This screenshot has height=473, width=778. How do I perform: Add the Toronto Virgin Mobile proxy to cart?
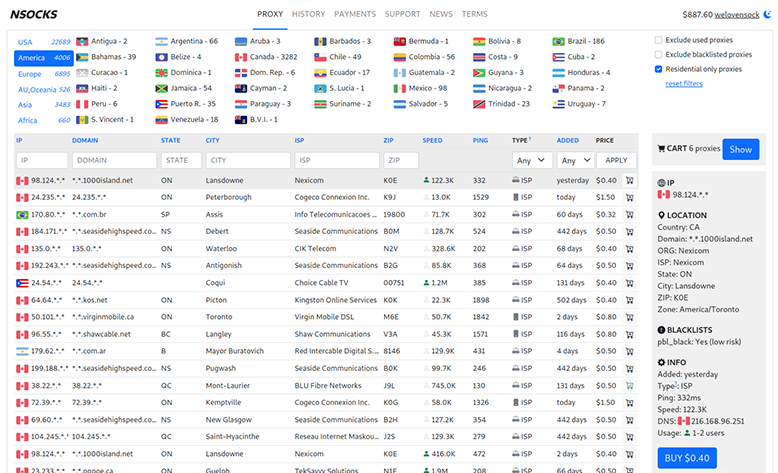coord(629,317)
